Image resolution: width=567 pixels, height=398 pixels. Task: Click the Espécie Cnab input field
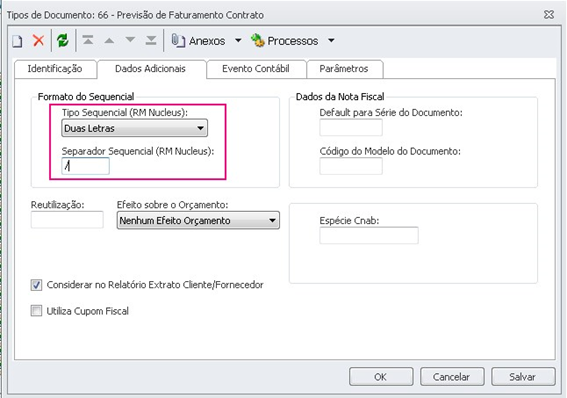click(369, 235)
